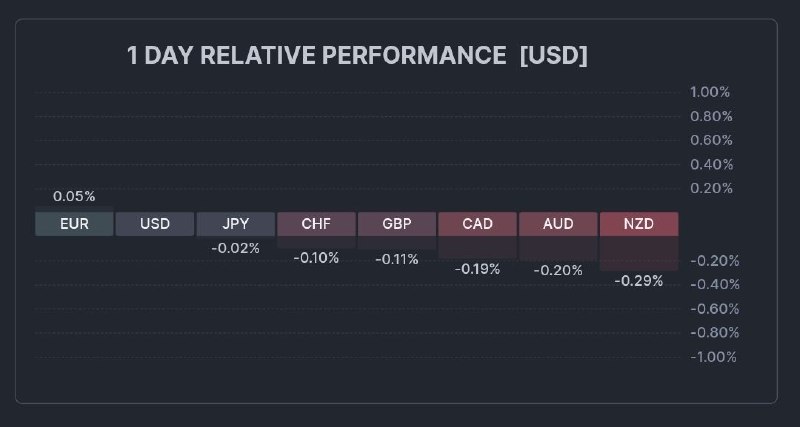
Task: Click the -1.00% bottom axis label
Action: tap(712, 357)
